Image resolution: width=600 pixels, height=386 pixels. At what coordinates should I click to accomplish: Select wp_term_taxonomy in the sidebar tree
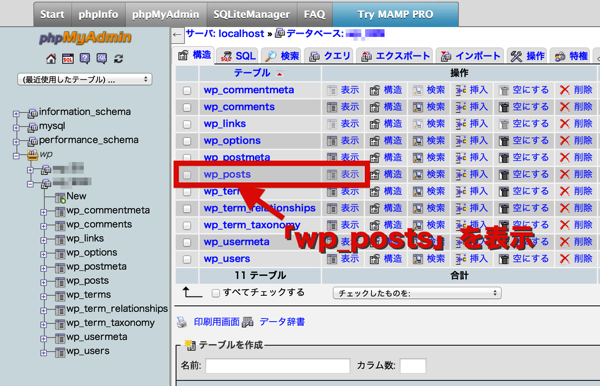[x=111, y=323]
